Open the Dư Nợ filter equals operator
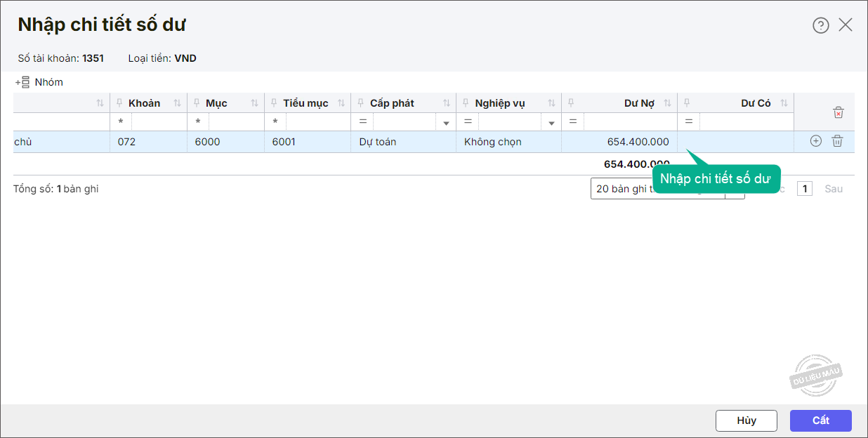The image size is (868, 438). pos(573,122)
